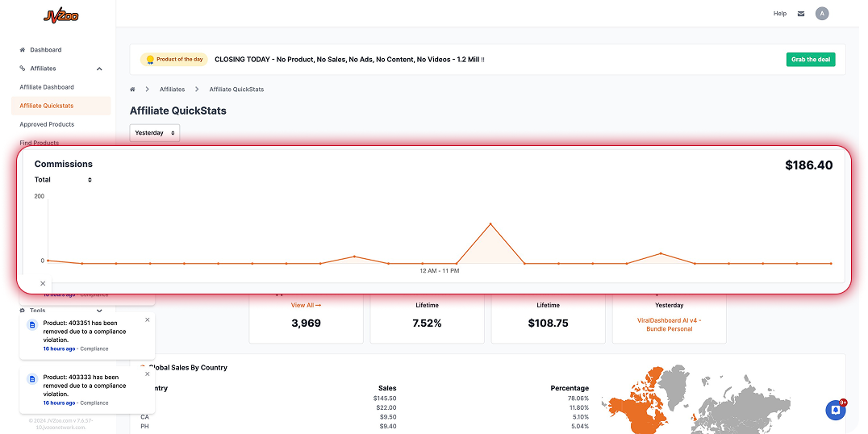Image resolution: width=868 pixels, height=434 pixels.
Task: Click document icon on Product 403351 notification
Action: [x=32, y=324]
